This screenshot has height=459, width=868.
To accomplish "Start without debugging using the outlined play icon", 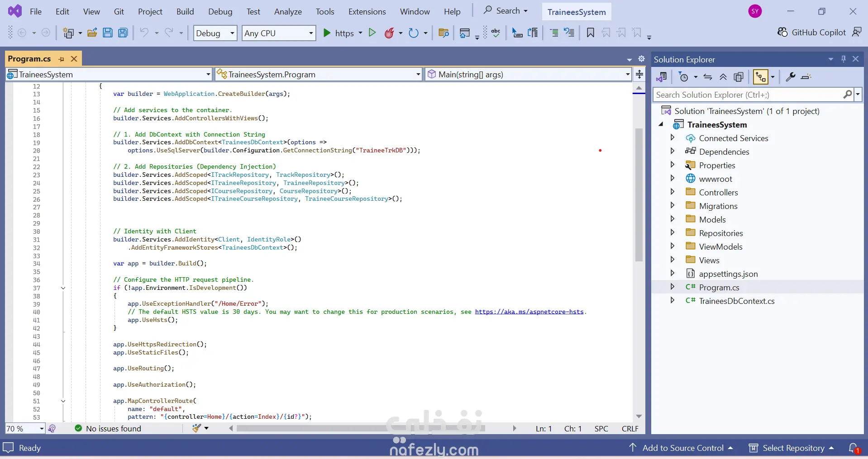I will pyautogui.click(x=372, y=33).
